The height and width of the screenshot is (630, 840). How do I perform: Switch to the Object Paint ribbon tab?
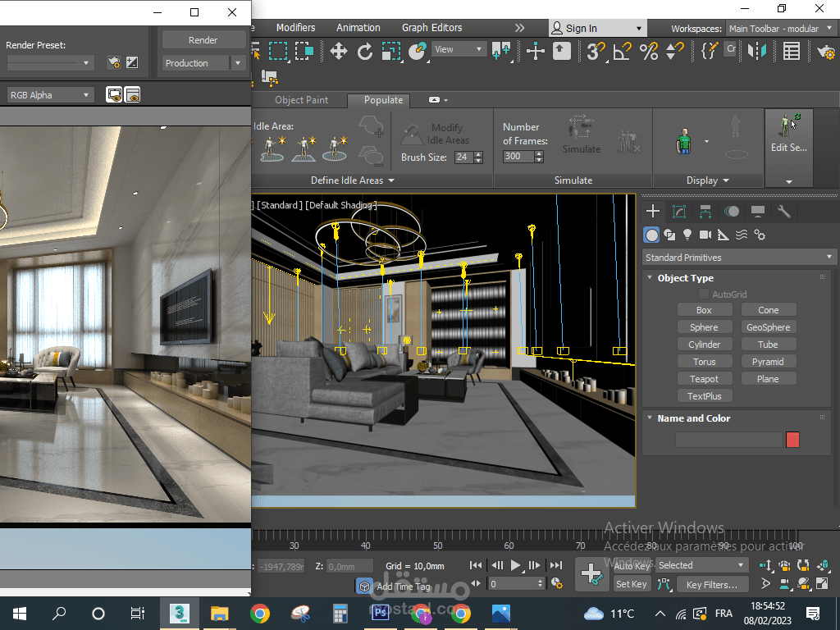click(301, 100)
